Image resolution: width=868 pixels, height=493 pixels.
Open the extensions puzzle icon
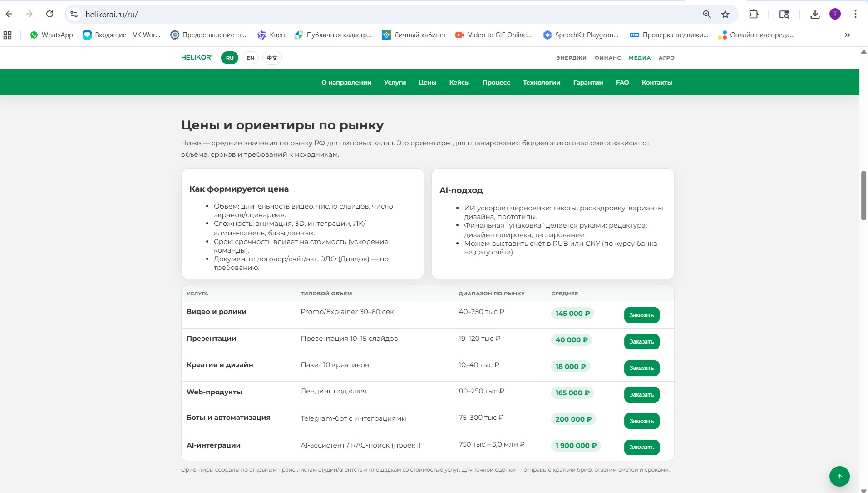coord(754,14)
